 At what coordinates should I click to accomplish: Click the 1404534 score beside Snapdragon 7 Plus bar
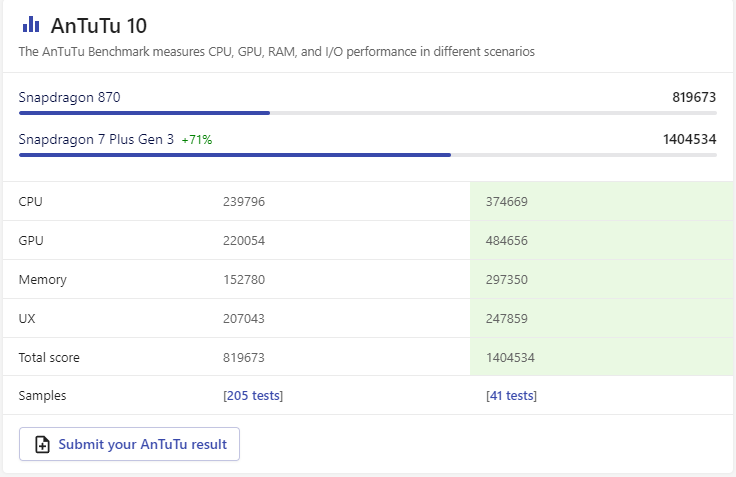coord(690,139)
